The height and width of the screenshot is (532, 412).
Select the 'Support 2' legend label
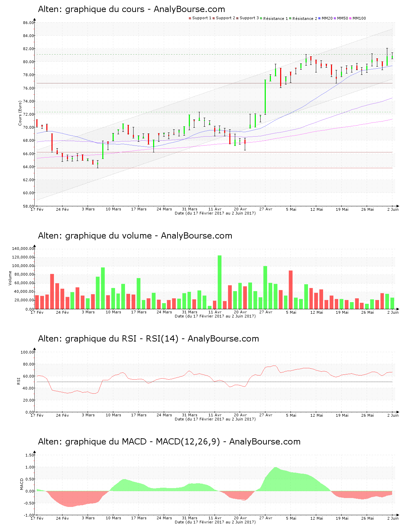[x=226, y=18]
